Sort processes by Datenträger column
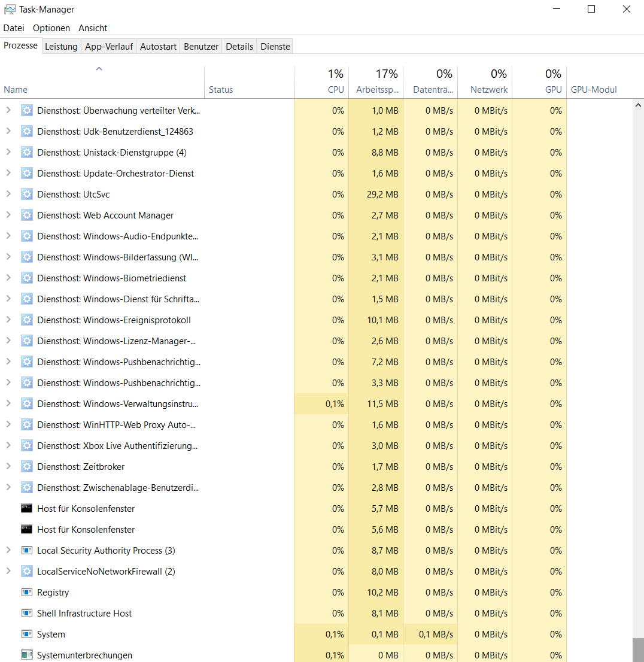This screenshot has width=644, height=662. 430,82
